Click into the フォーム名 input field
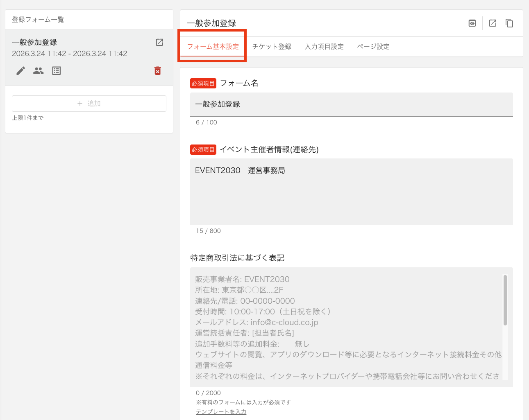Image resolution: width=529 pixels, height=420 pixels. 351,104
